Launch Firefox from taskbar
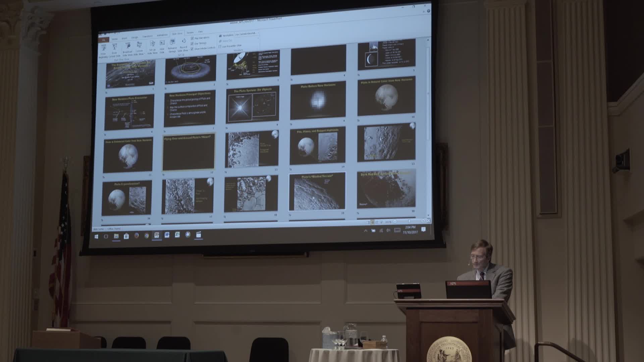Screen dimensions: 644x362 pyautogui.click(x=137, y=236)
